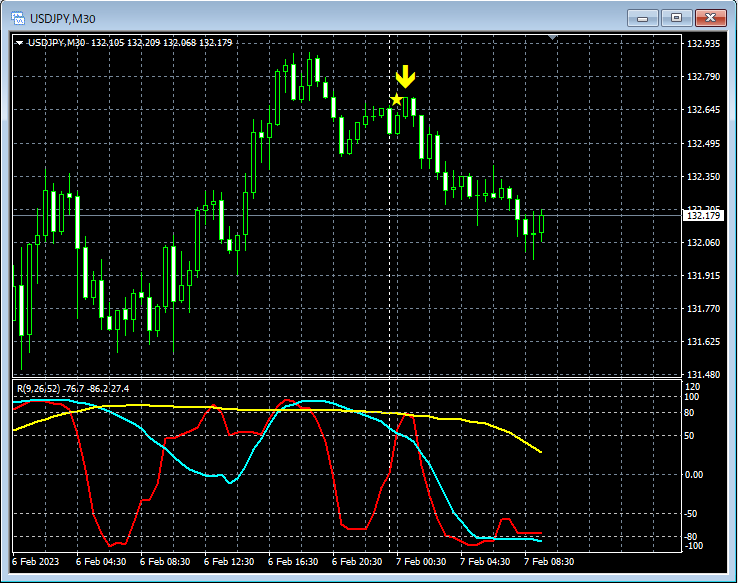Click the 131.480 label on price scale

(704, 375)
